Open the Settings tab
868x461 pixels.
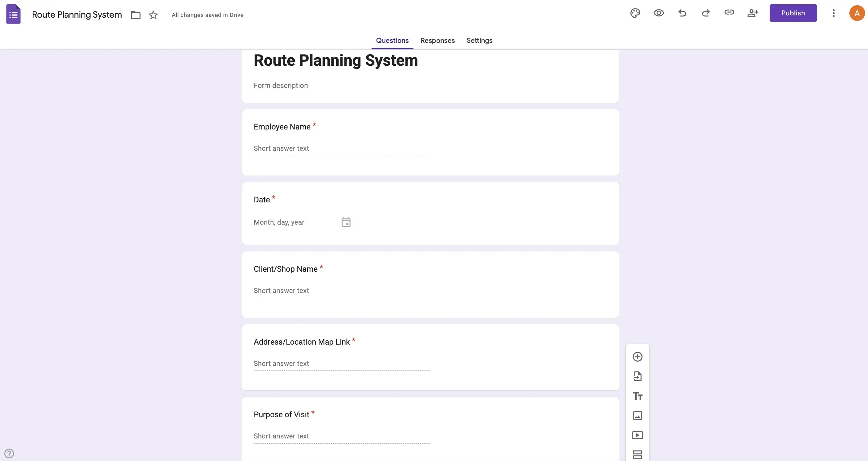[479, 41]
